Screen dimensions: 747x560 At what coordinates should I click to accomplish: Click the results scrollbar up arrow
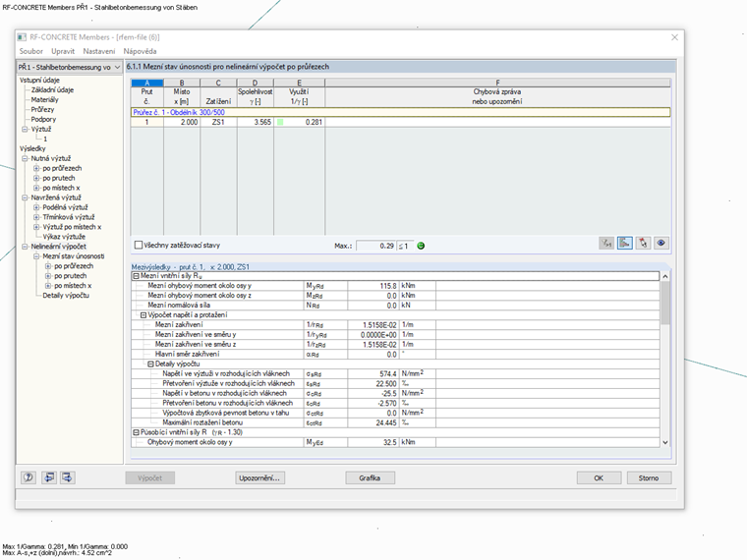point(665,276)
